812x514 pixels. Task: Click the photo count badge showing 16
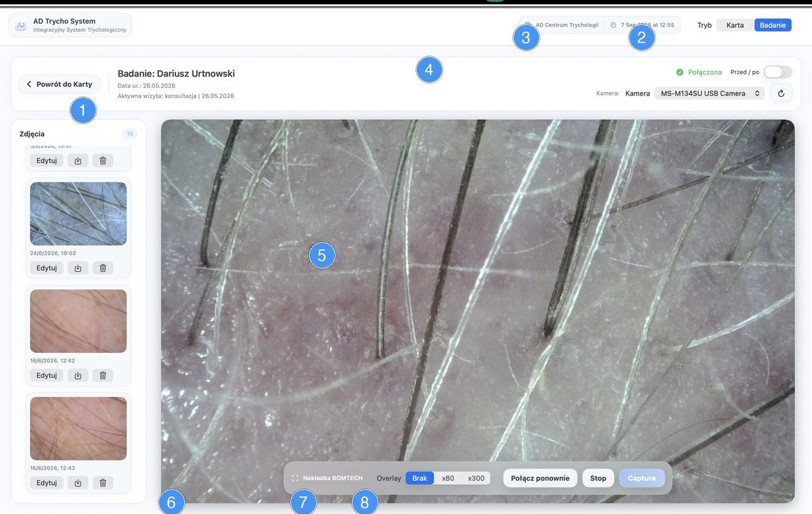click(130, 133)
